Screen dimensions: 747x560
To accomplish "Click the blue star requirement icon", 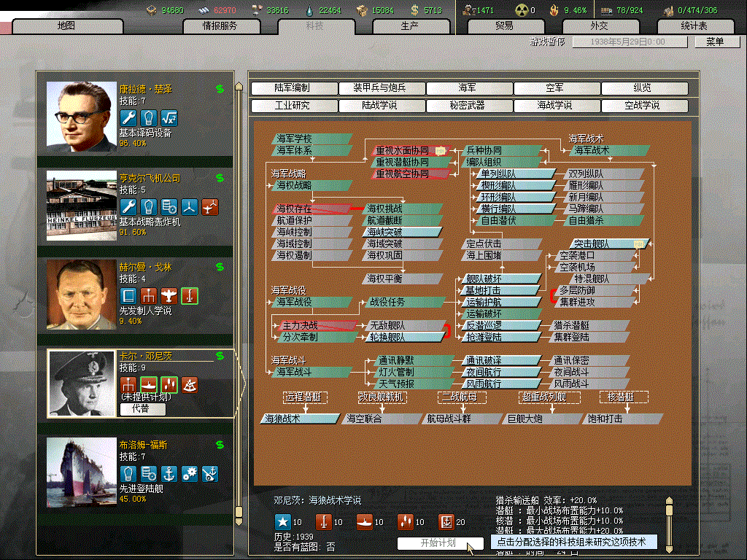I will pos(282,521).
